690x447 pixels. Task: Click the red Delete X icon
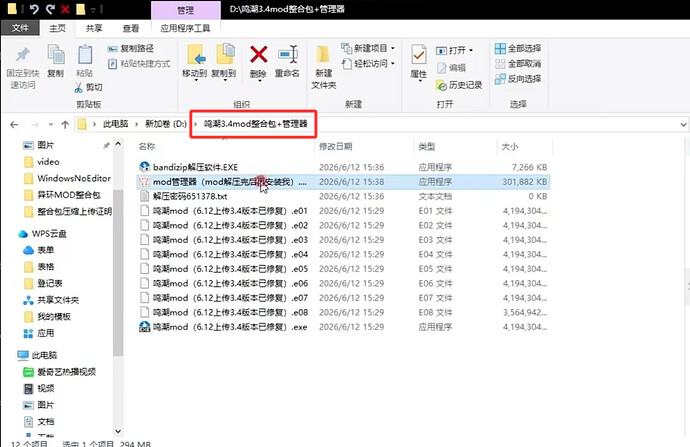(258, 55)
